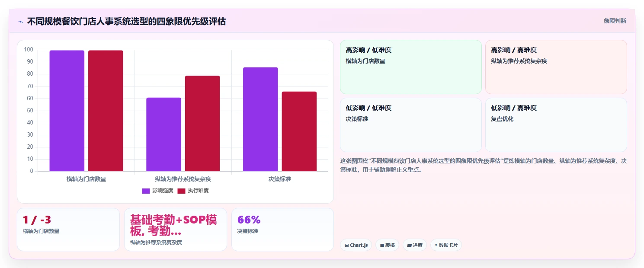Open the 低影响 / 高难度 quadrant card
The image size is (644, 268).
(x=556, y=125)
